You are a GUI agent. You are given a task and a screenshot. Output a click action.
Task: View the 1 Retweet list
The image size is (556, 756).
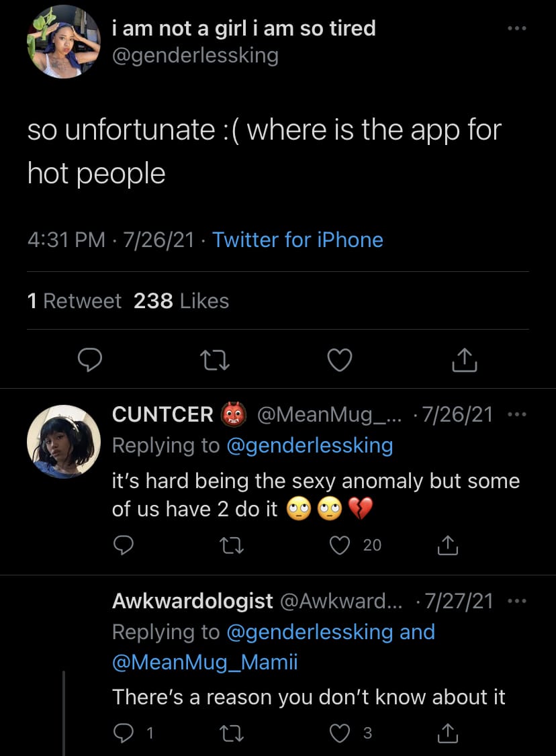(x=75, y=301)
